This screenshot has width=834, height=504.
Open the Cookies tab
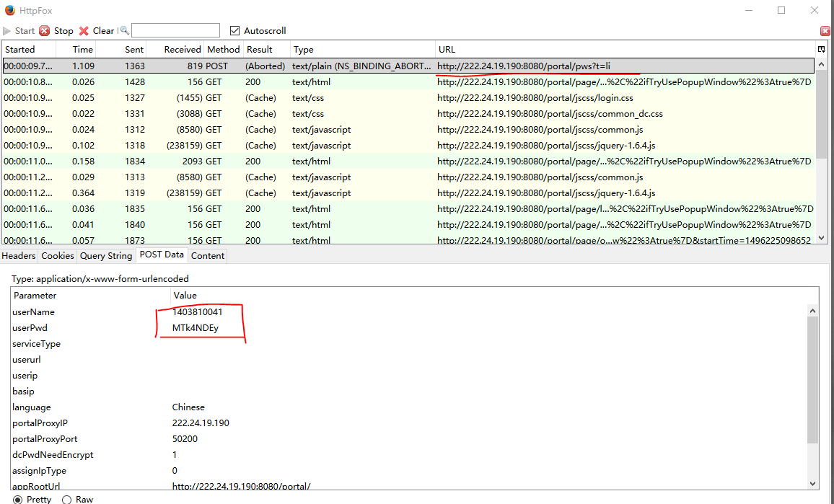pyautogui.click(x=58, y=256)
